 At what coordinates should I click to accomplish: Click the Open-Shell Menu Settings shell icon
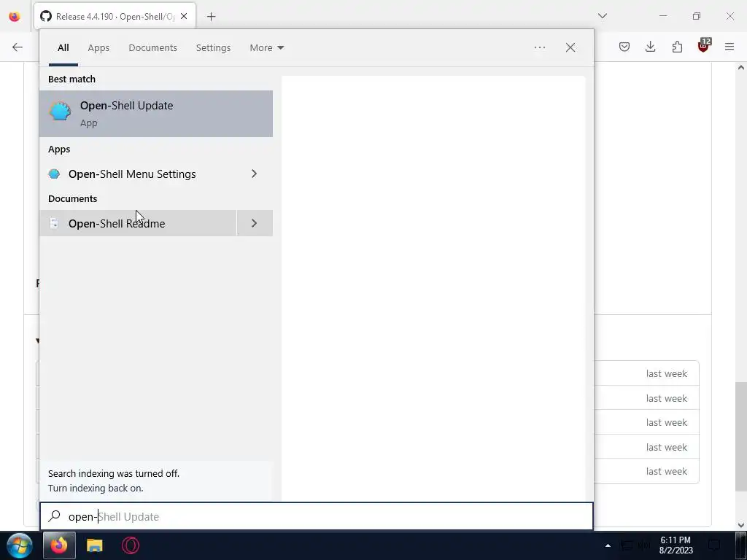(x=54, y=174)
